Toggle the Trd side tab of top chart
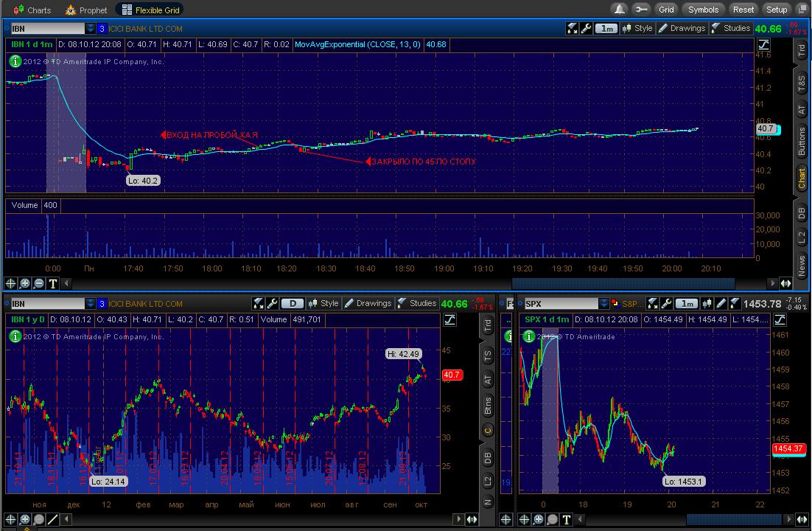The height and width of the screenshot is (531, 812). pos(802,50)
